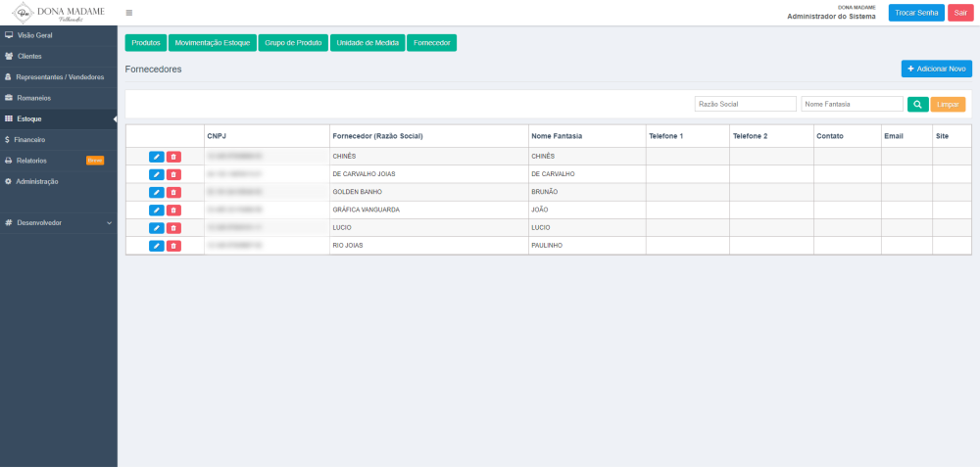Viewport: 980px width, 468px height.
Task: Select the Unidade de Medida tab
Action: point(367,43)
